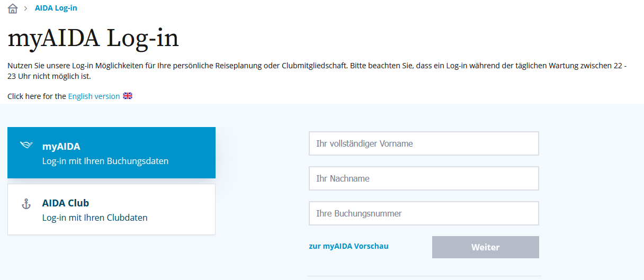Image resolution: width=644 pixels, height=280 pixels.
Task: Click the breadcrumb chevron separator
Action: coord(25,8)
